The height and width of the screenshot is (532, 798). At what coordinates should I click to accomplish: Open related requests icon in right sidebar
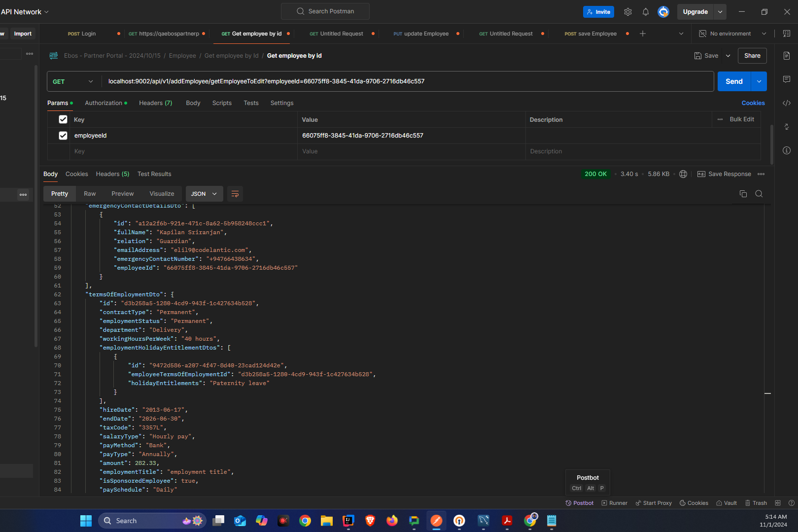(787, 127)
